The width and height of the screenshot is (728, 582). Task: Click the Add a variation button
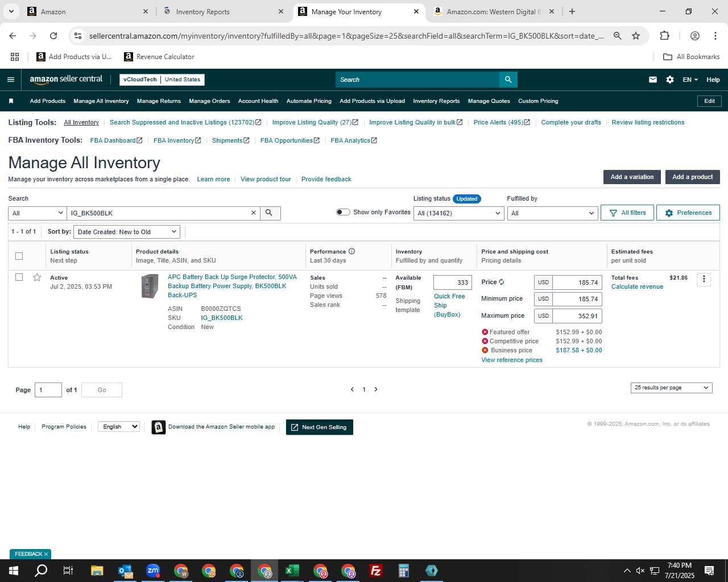(x=632, y=177)
